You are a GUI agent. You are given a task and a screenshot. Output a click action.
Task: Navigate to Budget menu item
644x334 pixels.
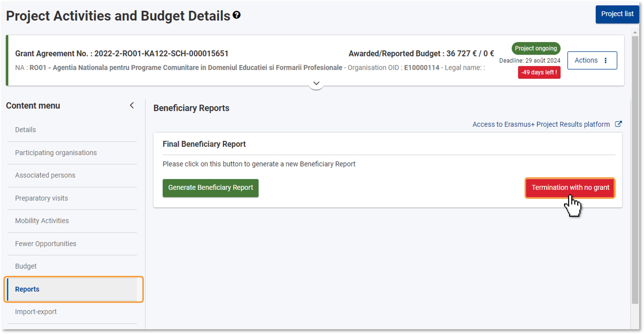26,266
